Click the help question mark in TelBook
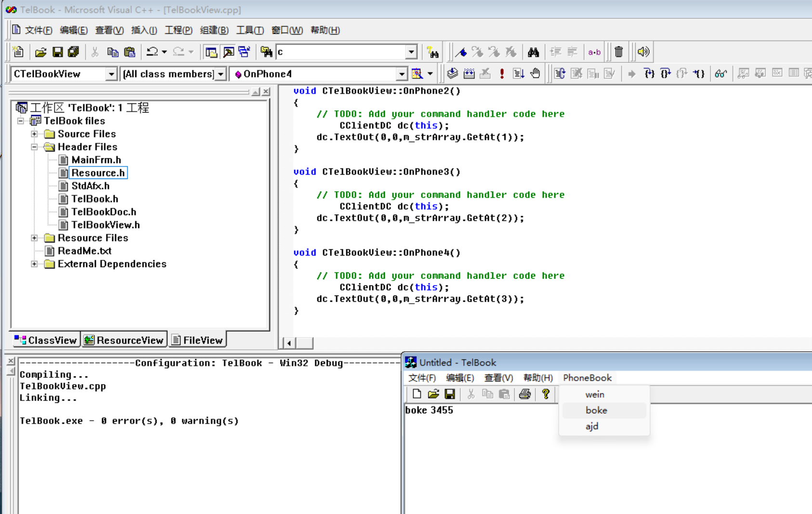This screenshot has height=514, width=812. (x=546, y=394)
